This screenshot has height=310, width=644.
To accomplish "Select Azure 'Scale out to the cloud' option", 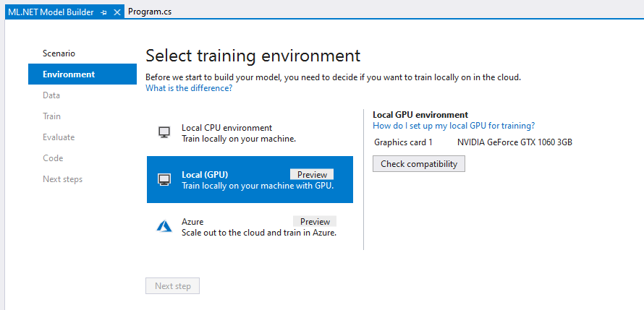I will point(250,227).
